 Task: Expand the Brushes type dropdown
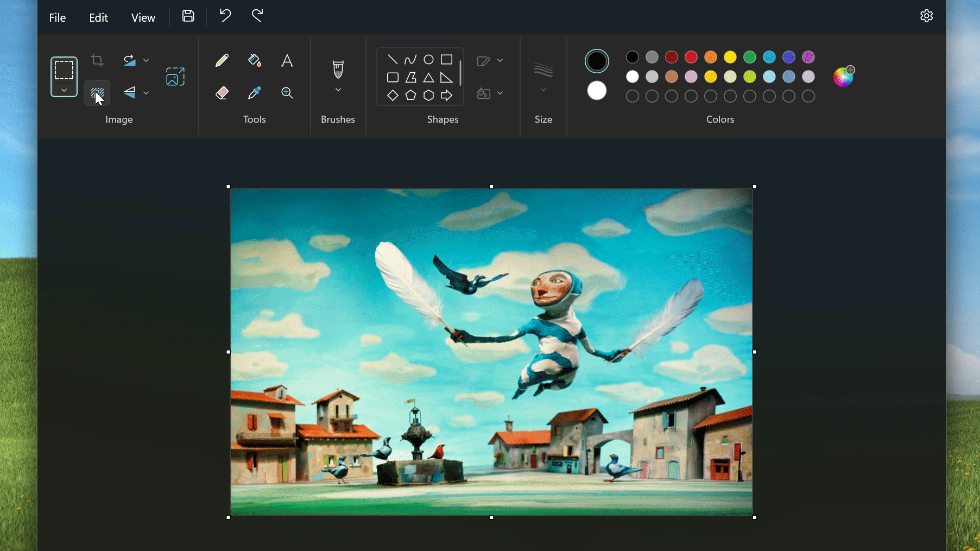coord(338,90)
